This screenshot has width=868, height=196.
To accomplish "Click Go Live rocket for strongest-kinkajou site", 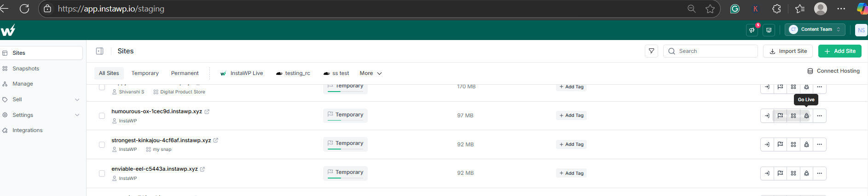I will point(806,144).
